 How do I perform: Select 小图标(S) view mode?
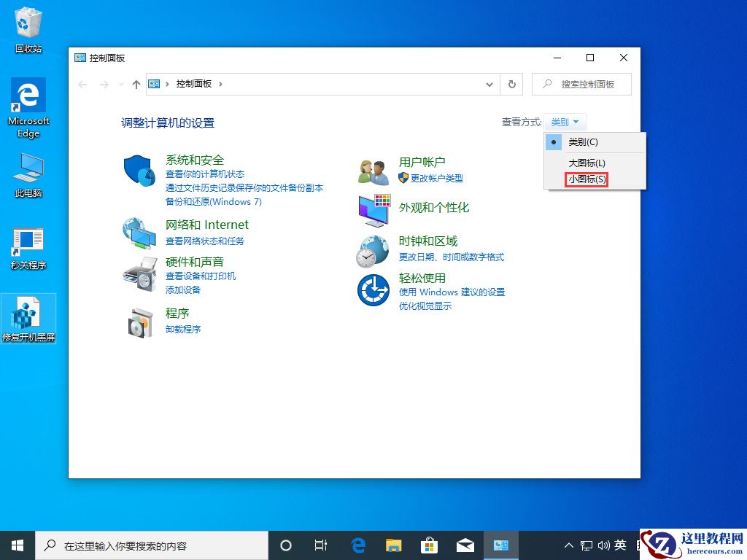(585, 179)
